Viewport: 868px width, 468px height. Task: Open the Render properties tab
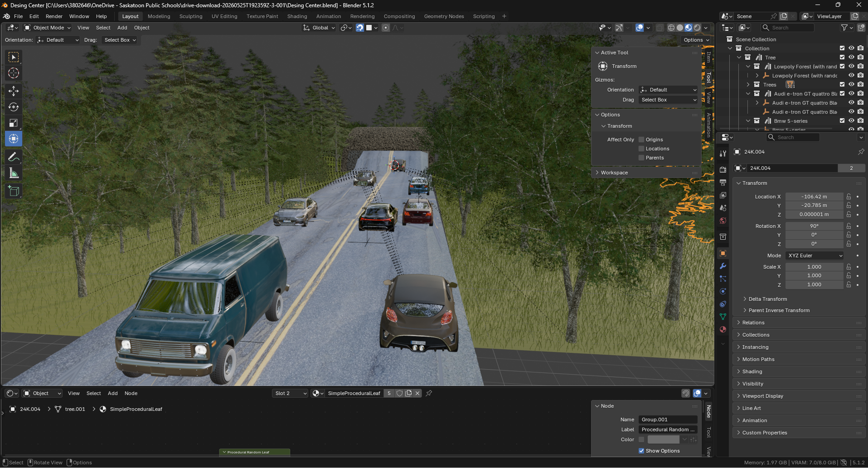(723, 169)
